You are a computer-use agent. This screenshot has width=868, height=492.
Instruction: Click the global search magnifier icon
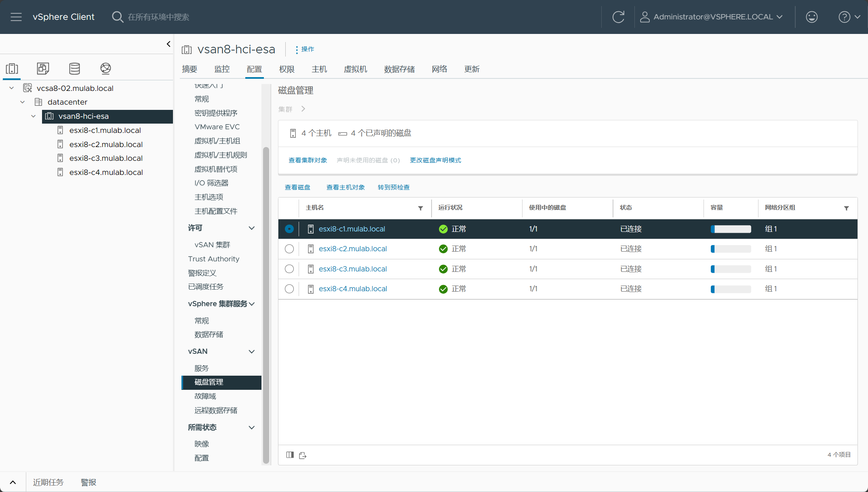click(x=117, y=17)
